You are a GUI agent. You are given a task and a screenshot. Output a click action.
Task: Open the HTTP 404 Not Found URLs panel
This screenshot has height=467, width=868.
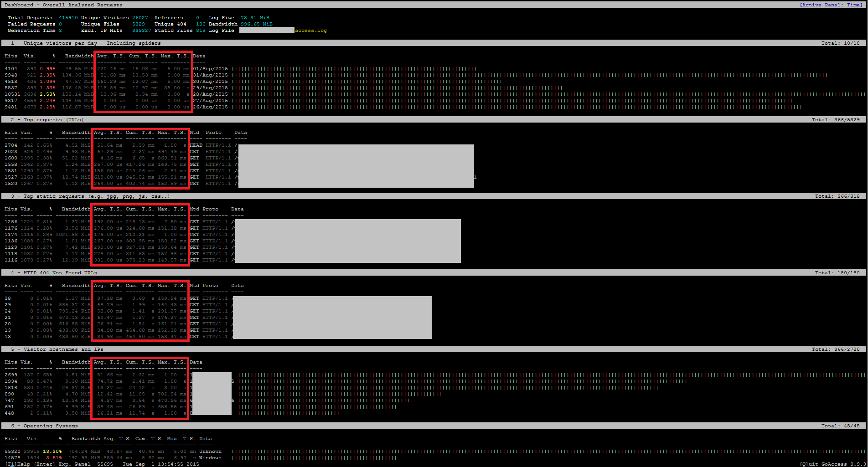pyautogui.click(x=434, y=273)
